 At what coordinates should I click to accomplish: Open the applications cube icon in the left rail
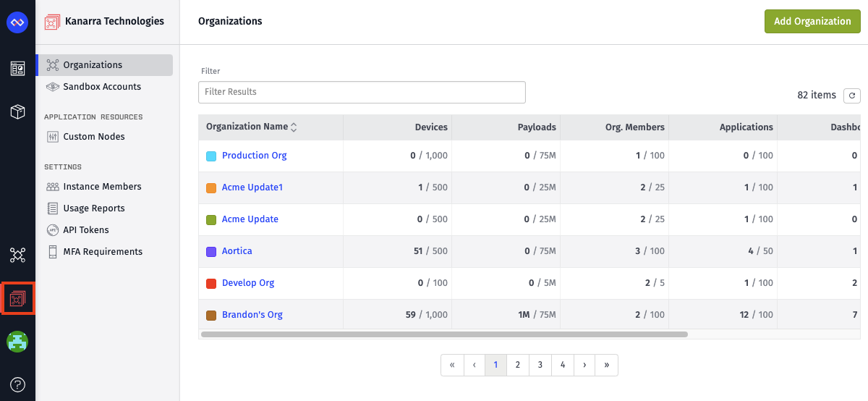[17, 111]
